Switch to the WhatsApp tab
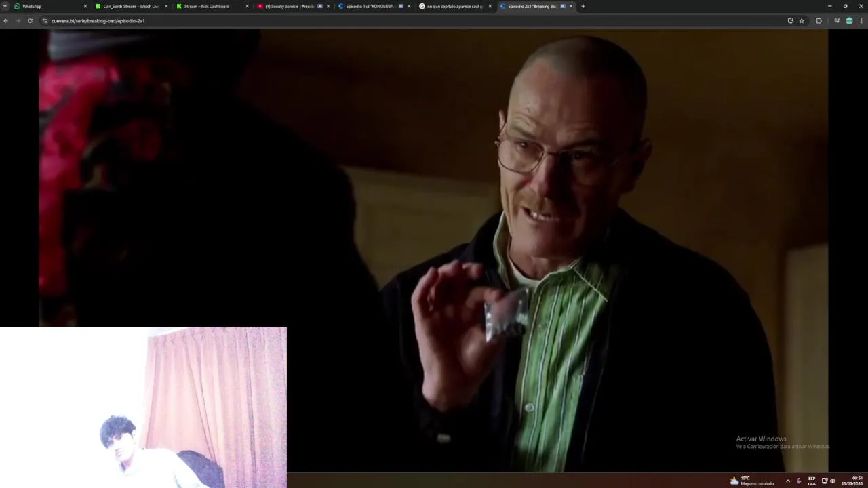Viewport: 868px width, 488px height. tap(51, 6)
